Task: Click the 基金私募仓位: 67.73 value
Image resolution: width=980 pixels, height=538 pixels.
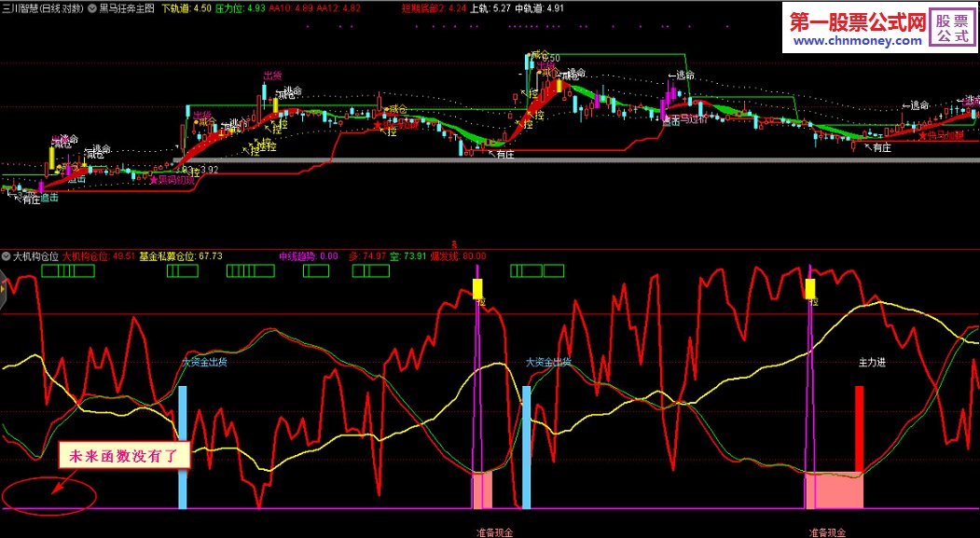Action: coord(181,256)
